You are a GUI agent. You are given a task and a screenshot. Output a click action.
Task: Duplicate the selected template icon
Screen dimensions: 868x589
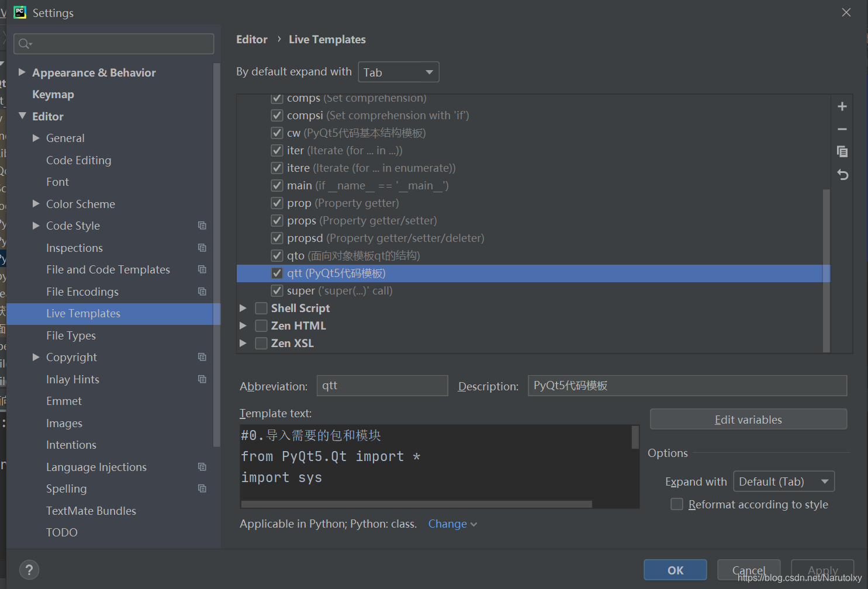[842, 152]
